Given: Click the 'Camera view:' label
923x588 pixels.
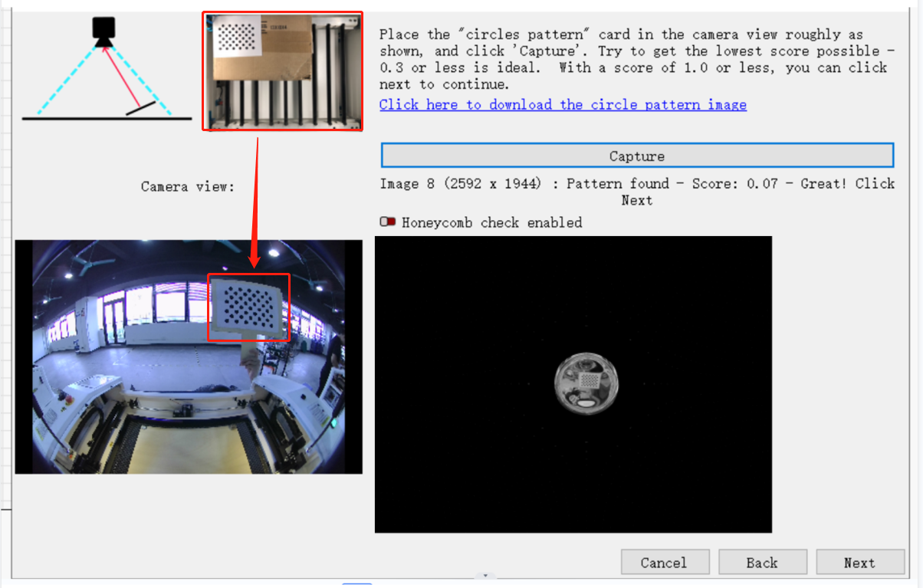Looking at the screenshot, I should coord(188,186).
